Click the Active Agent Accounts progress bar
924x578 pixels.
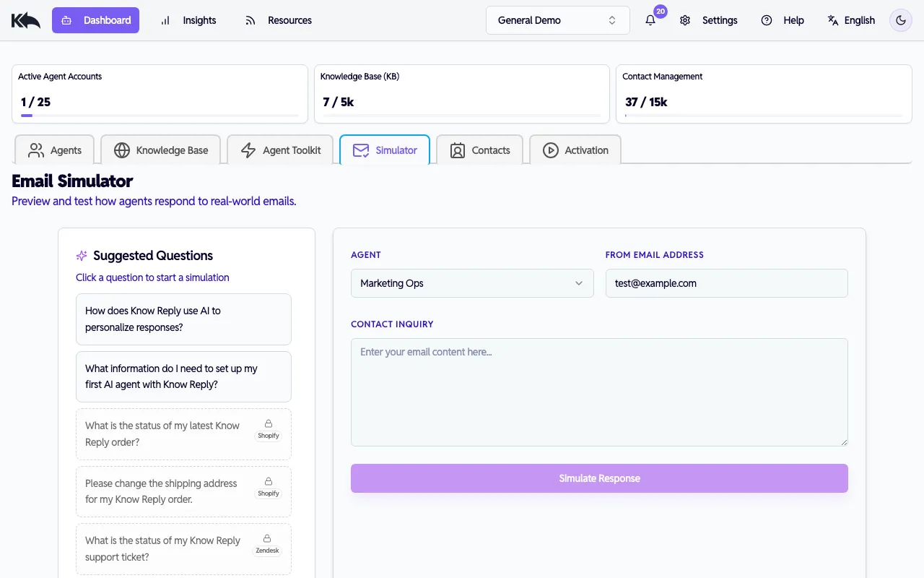pyautogui.click(x=160, y=116)
